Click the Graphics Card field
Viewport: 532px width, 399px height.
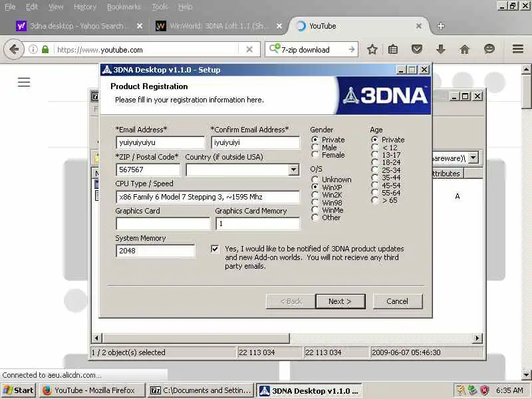click(x=163, y=223)
